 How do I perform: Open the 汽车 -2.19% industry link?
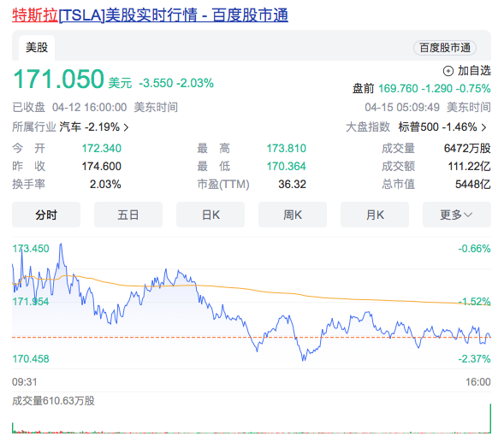click(89, 127)
